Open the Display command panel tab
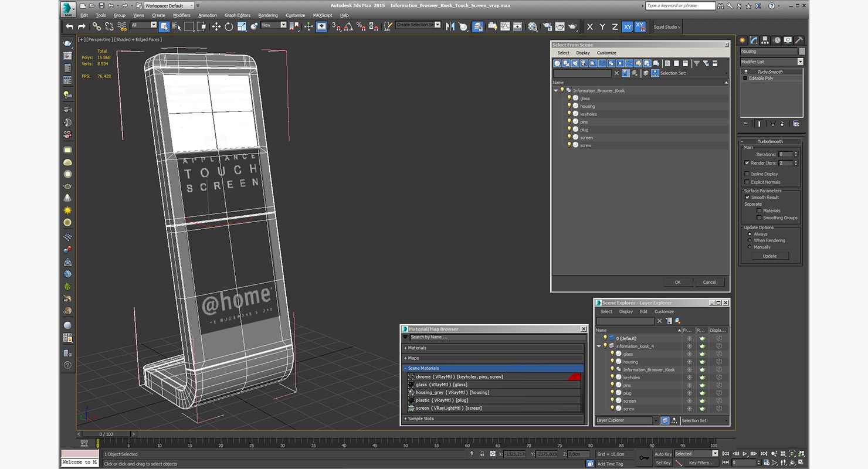 click(x=788, y=40)
